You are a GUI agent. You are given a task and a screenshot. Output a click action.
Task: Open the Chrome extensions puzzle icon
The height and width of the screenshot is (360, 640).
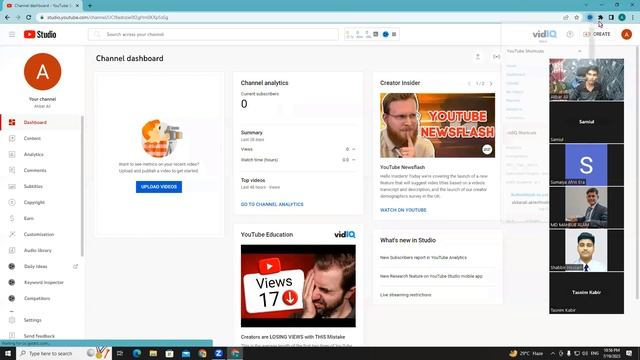600,18
